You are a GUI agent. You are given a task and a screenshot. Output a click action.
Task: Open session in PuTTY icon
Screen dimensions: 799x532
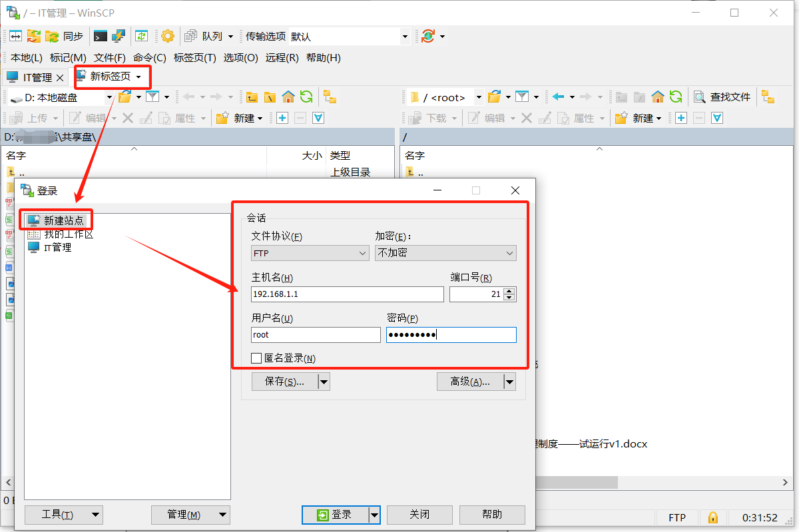click(119, 36)
